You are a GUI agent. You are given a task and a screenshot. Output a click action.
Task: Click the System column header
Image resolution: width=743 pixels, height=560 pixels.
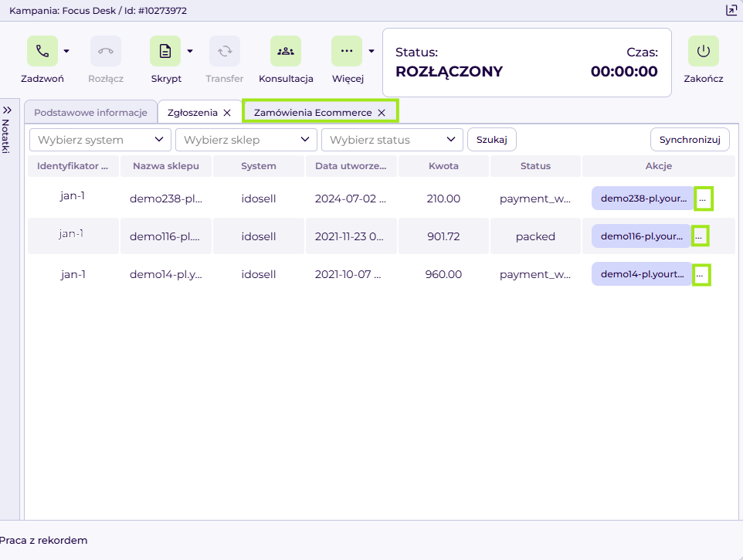[x=258, y=166]
